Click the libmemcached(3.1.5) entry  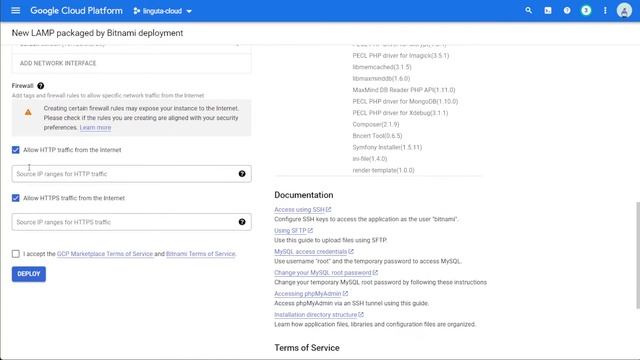point(382,67)
